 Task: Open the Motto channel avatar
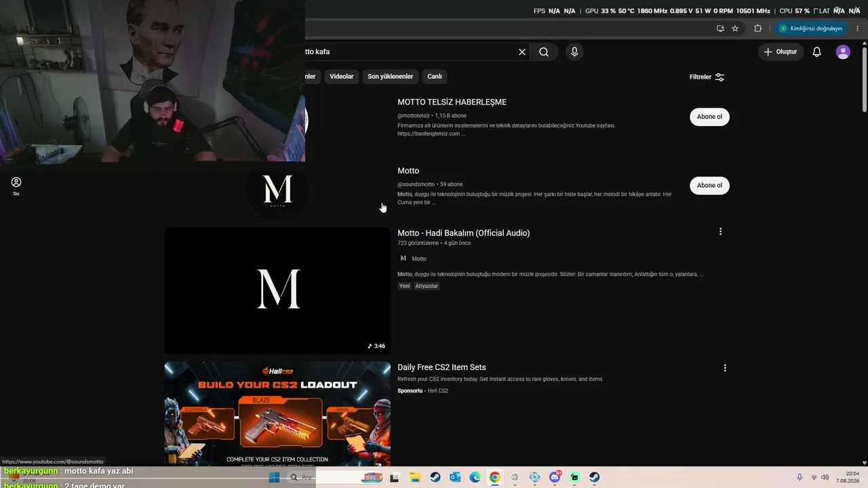tap(277, 189)
